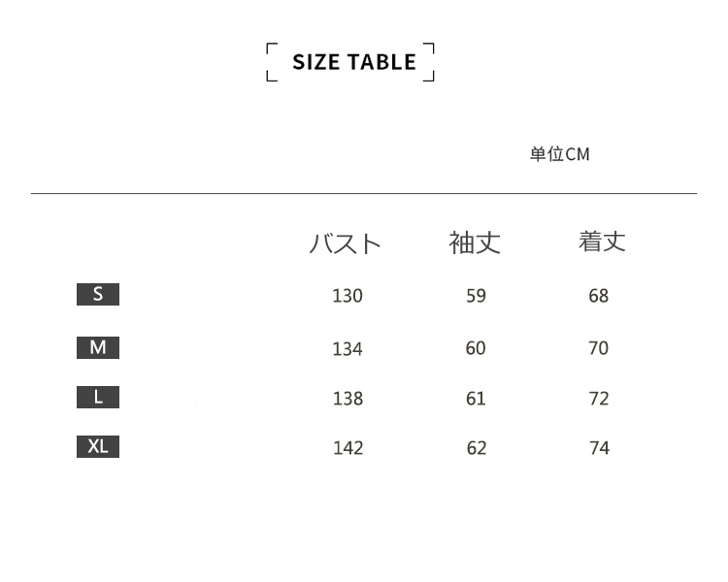Click bust value 138 for size L
The width and height of the screenshot is (728, 582).
(347, 399)
